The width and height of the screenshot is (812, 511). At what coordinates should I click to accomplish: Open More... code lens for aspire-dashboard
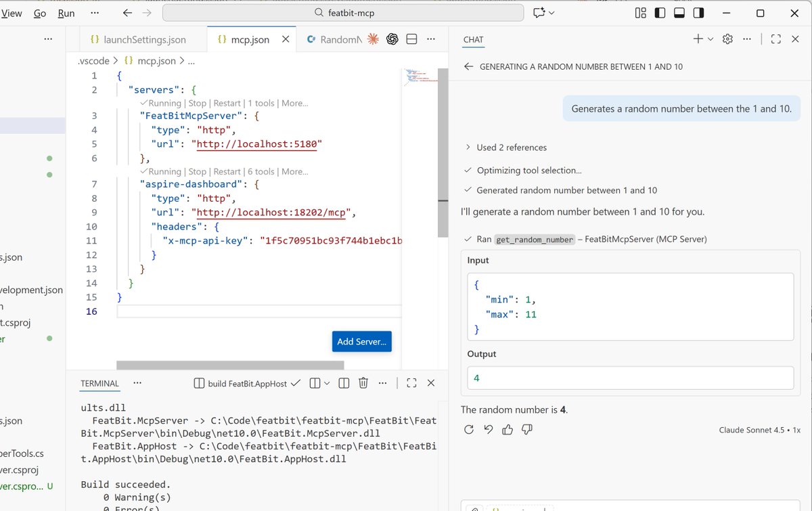click(x=295, y=172)
